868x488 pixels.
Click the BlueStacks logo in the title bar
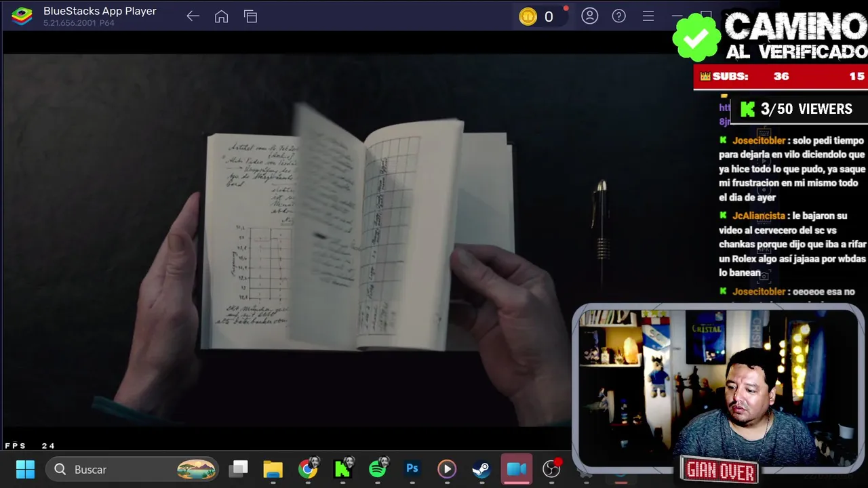(22, 16)
